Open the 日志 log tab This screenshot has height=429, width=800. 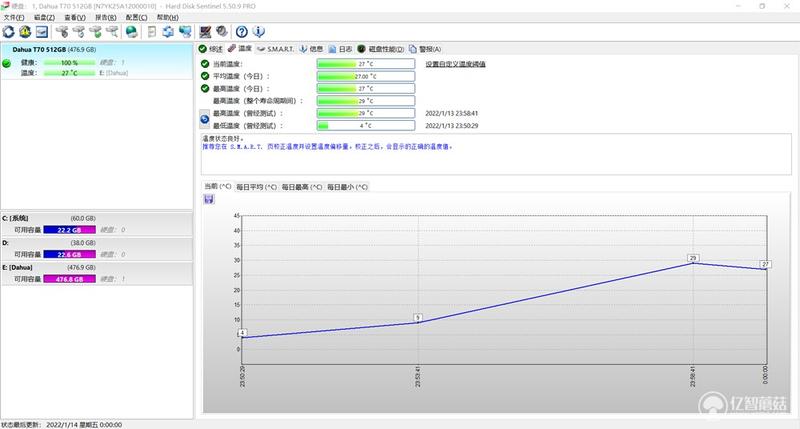click(x=340, y=49)
